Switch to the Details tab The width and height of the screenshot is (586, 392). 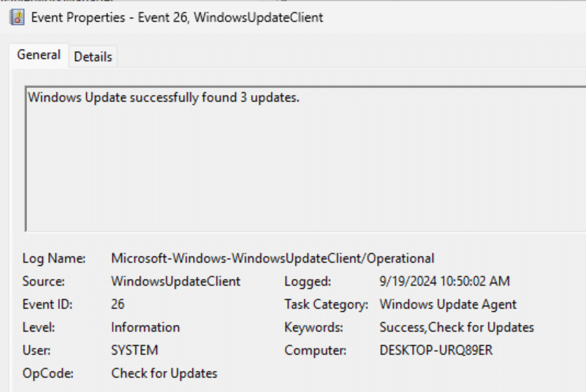click(93, 57)
